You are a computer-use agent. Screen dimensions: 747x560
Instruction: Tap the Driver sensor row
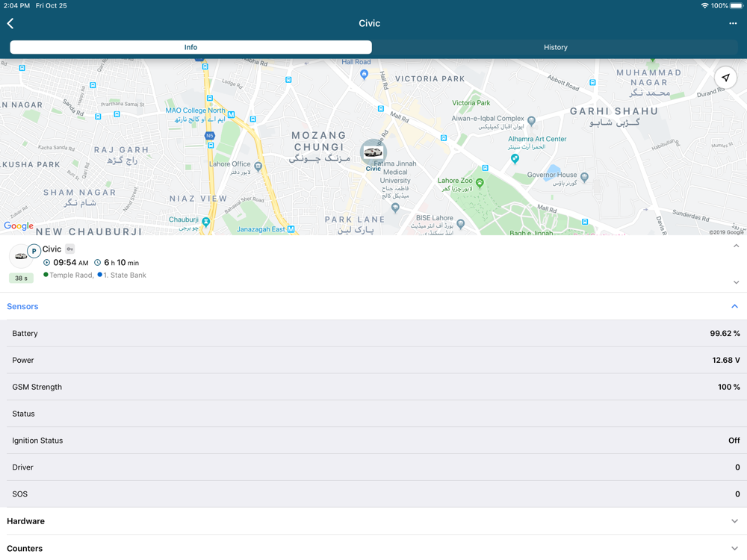click(373, 467)
